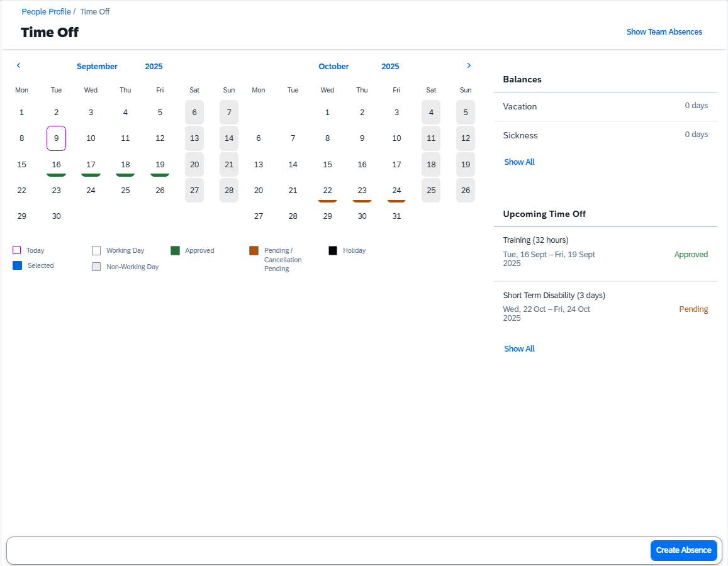This screenshot has height=566, width=728.
Task: Show all balances under Sickness
Action: coord(519,162)
